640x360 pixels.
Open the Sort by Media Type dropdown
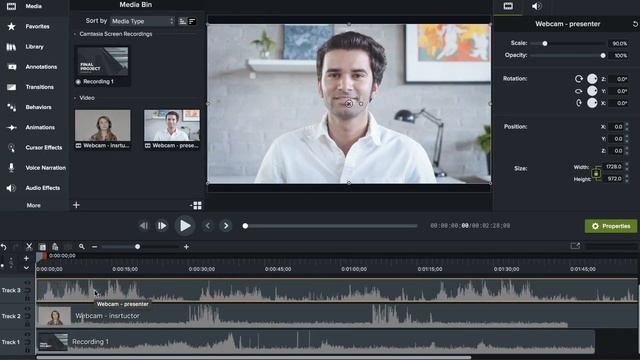(x=142, y=21)
